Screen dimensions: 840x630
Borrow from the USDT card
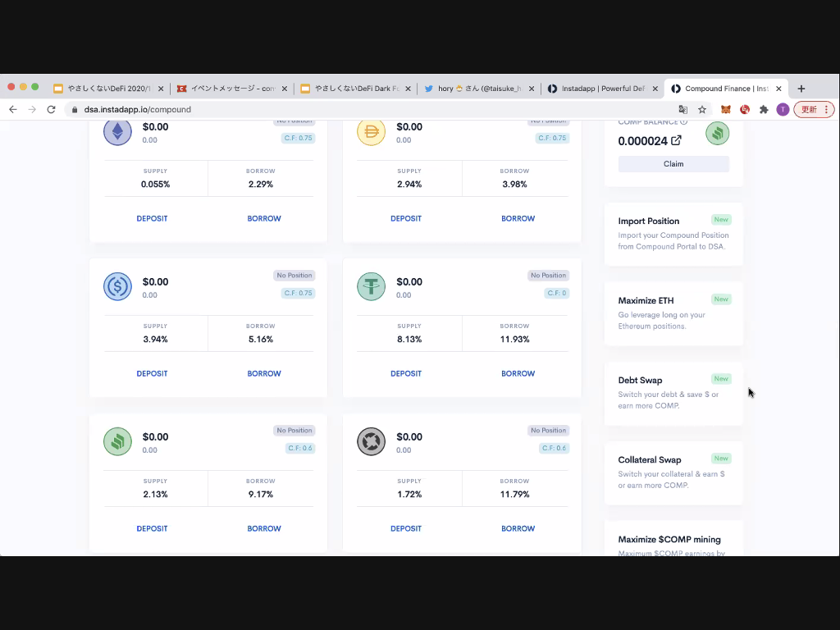pos(518,373)
